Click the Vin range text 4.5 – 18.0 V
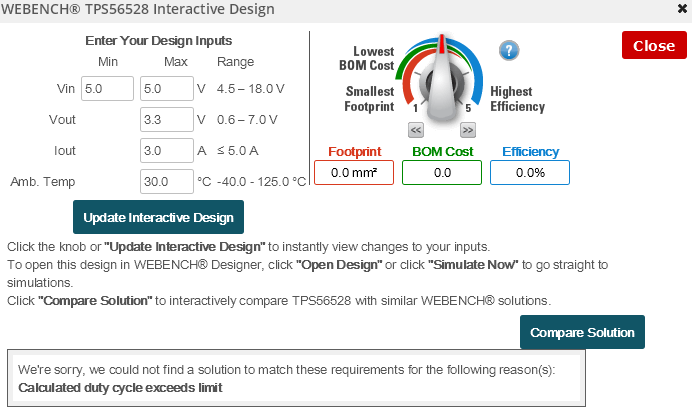The height and width of the screenshot is (413, 692). coord(251,89)
